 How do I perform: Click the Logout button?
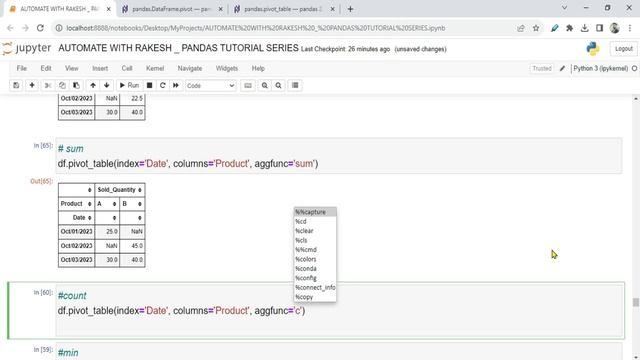click(623, 49)
